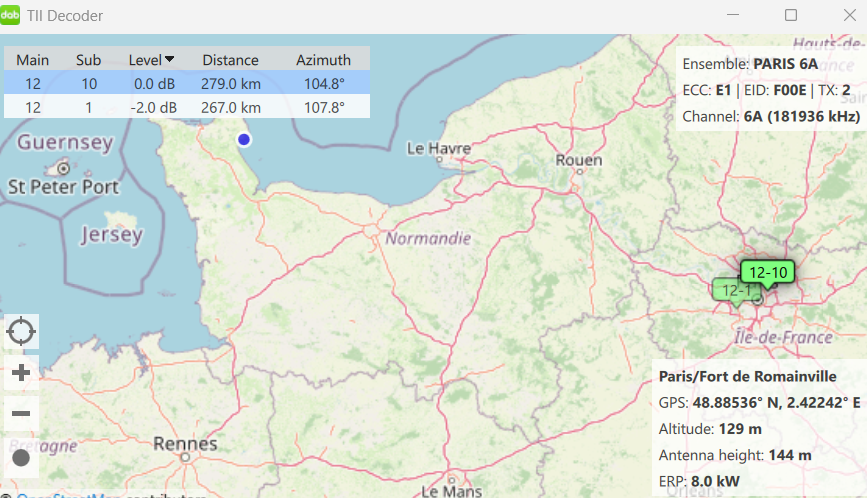The image size is (867, 498).
Task: Click the Guernsey label on the map
Action: tap(65, 143)
